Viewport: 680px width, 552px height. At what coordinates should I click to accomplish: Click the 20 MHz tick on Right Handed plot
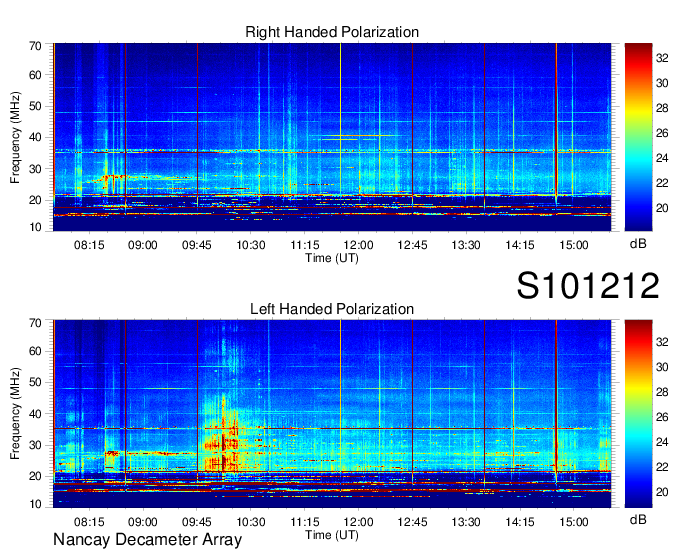[x=35, y=200]
